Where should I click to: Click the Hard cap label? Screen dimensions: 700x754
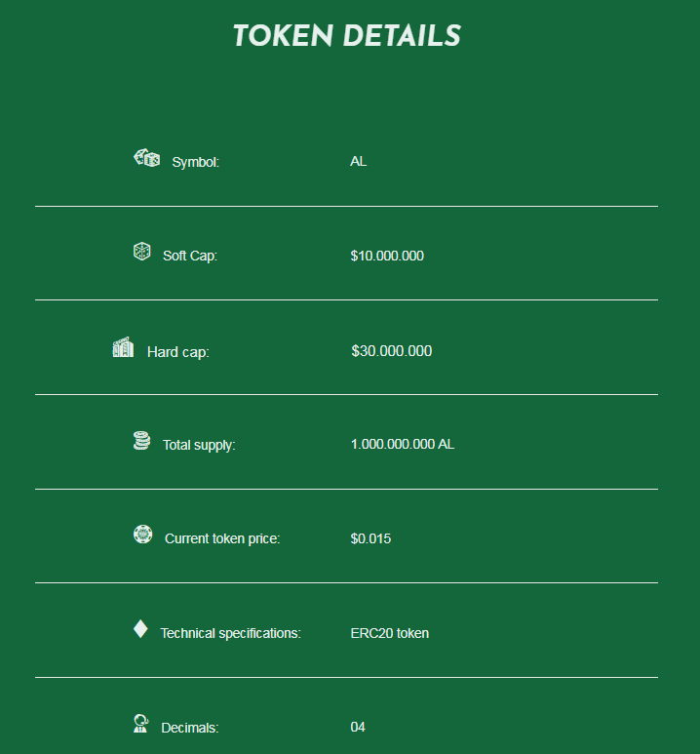(178, 352)
